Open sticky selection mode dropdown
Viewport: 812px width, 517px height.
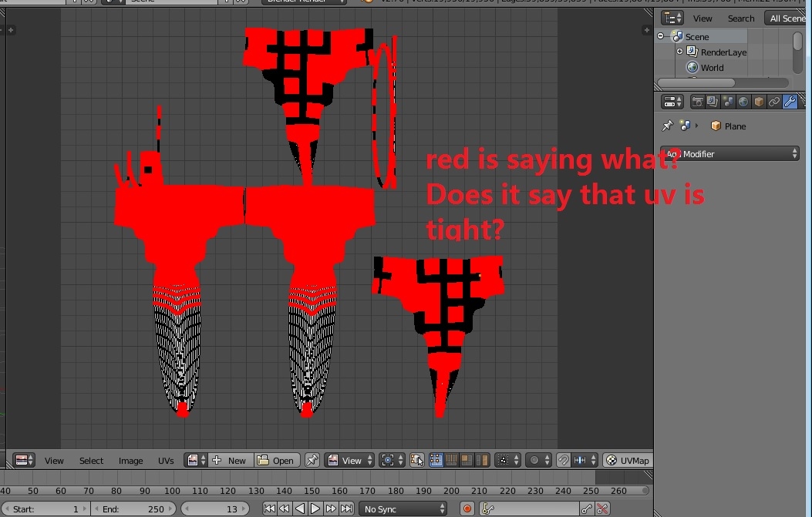pos(507,460)
